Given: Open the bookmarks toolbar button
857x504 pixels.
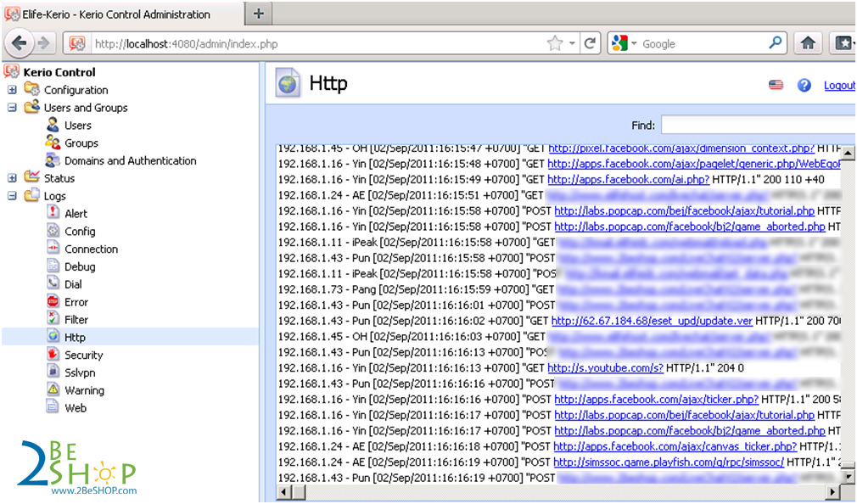Looking at the screenshot, I should [843, 43].
